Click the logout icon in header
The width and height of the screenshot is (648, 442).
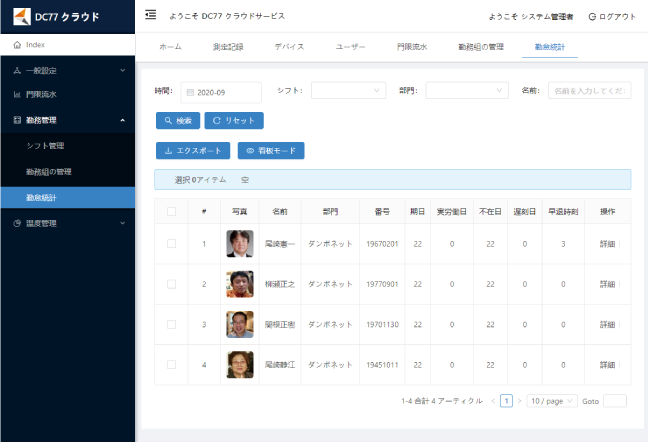[593, 17]
